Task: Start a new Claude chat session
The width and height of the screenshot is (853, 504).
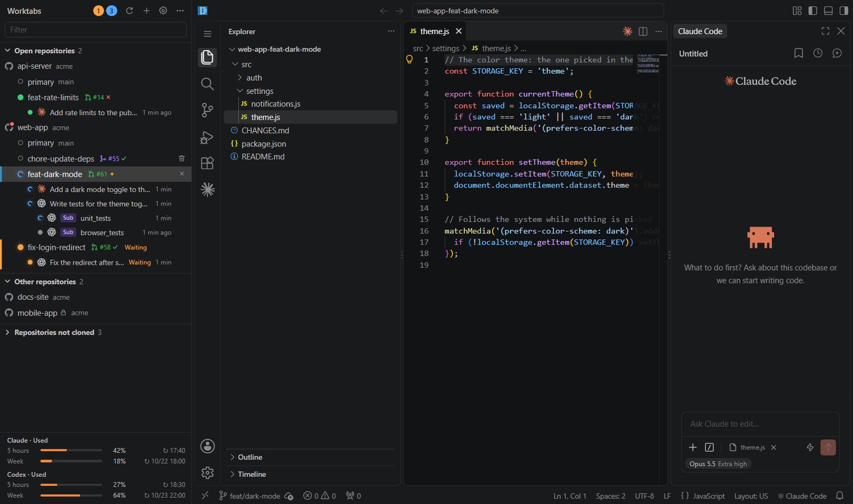Action: (837, 53)
